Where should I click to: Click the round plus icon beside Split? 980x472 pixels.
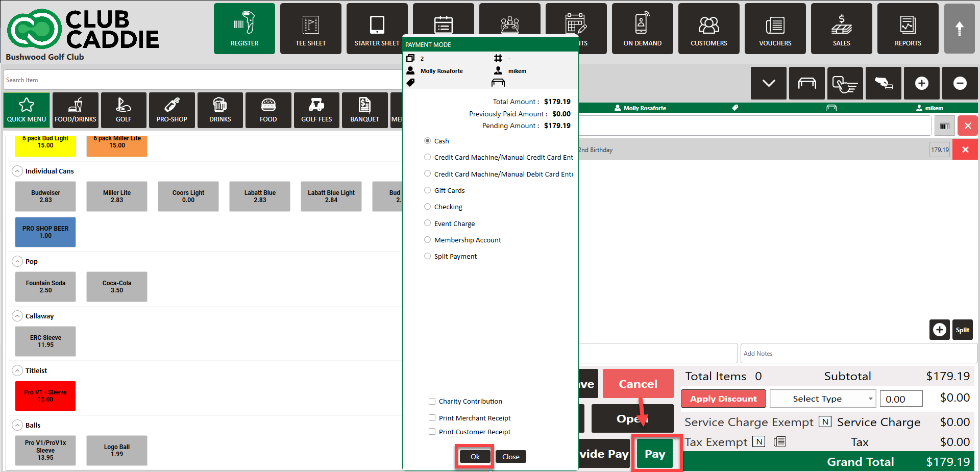click(x=939, y=330)
